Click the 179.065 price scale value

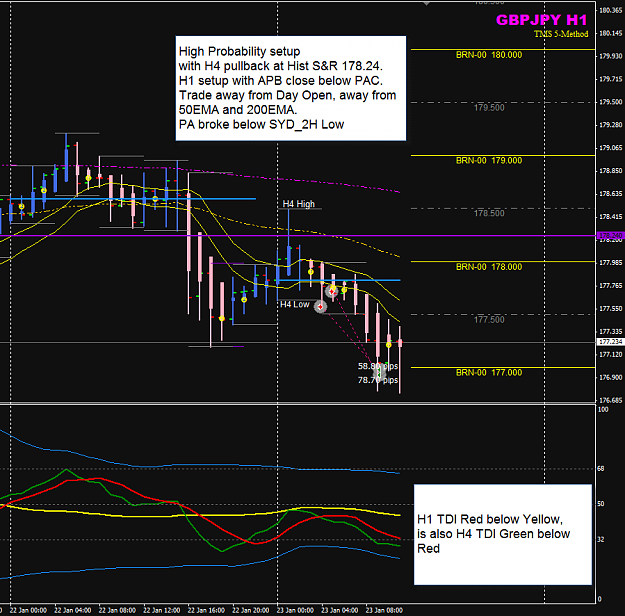(611, 148)
